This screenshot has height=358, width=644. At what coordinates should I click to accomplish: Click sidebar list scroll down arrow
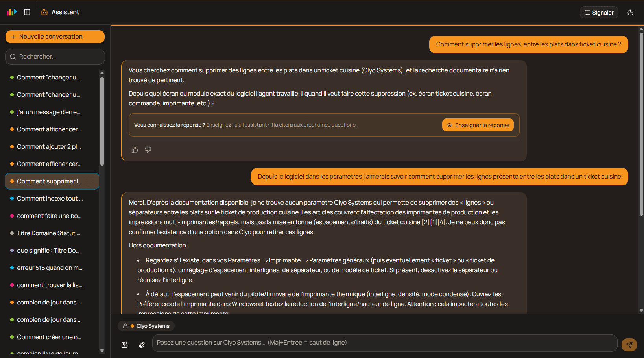102,351
